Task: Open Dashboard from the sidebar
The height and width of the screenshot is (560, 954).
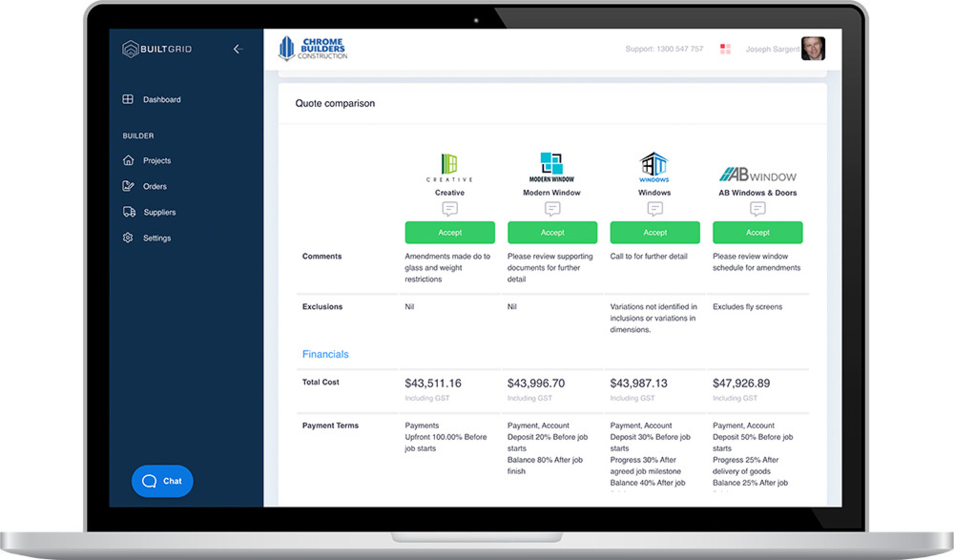Action: [x=161, y=100]
